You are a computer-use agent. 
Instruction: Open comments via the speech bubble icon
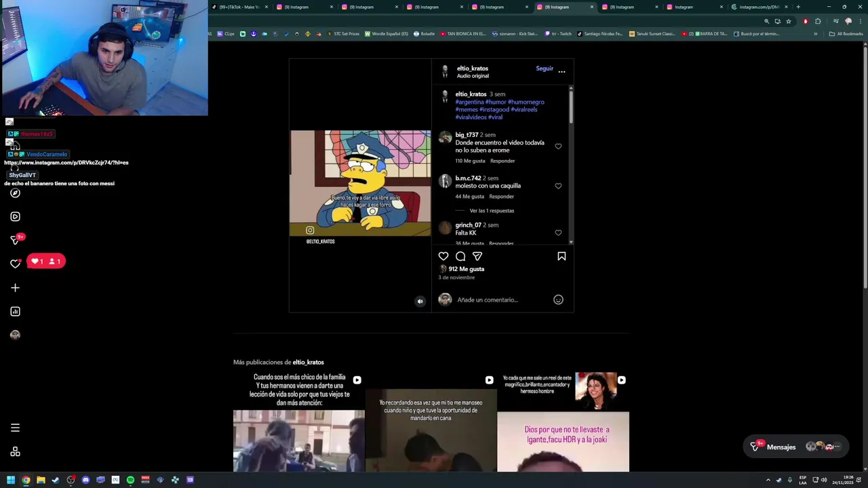coord(460,256)
